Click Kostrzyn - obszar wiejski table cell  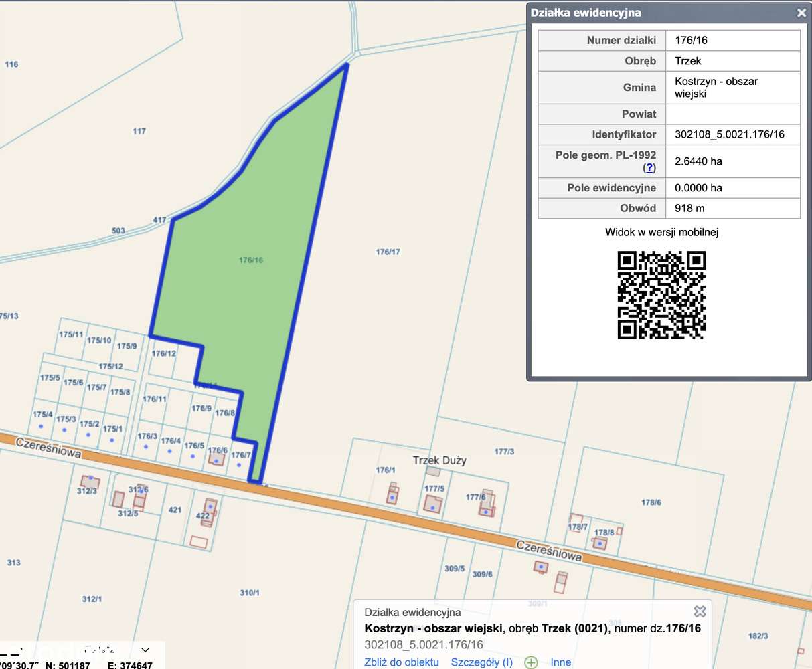click(733, 88)
